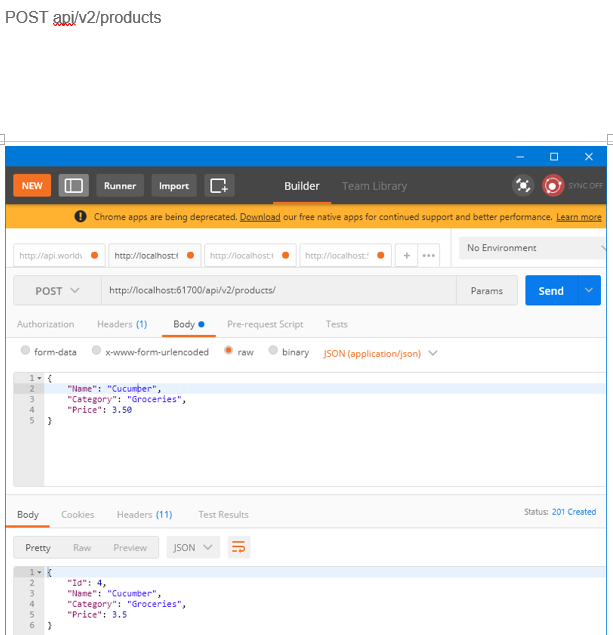Click the Import button

174,185
